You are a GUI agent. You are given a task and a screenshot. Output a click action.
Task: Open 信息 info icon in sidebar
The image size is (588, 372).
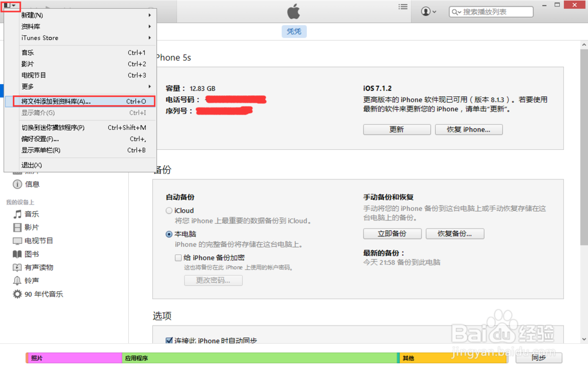(x=17, y=185)
